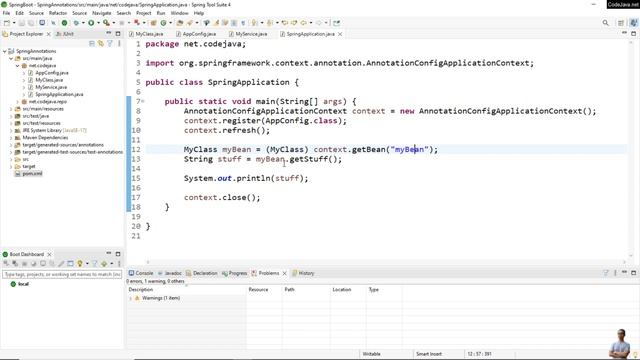Screen dimensions: 640x360
Task: Click the Save All toolbar icon
Action: point(31,23)
